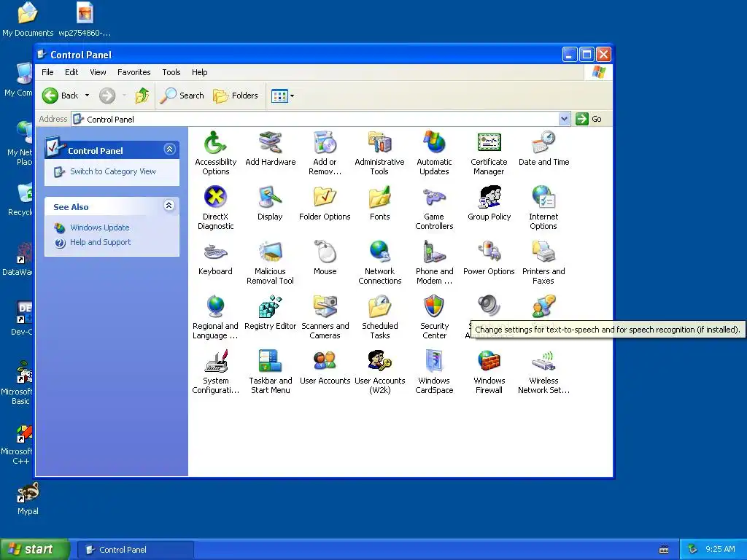This screenshot has height=560, width=747.
Task: Open Mypal desktop shortcut
Action: pyautogui.click(x=28, y=499)
